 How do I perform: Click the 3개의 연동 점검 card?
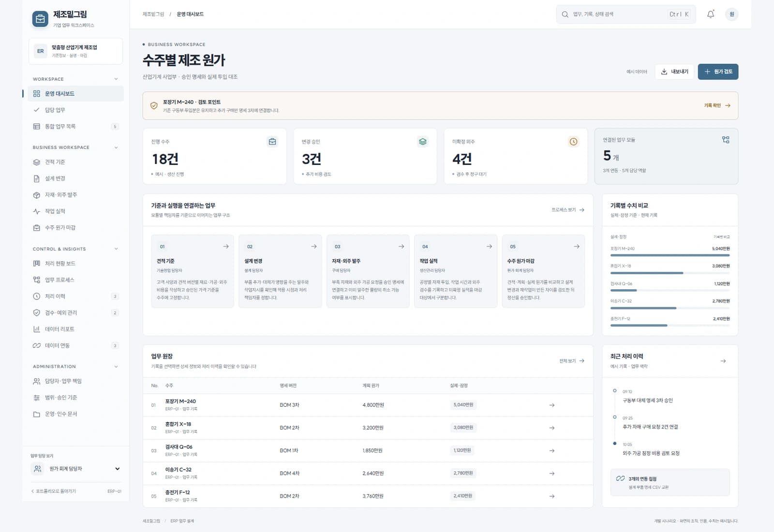(x=670, y=482)
